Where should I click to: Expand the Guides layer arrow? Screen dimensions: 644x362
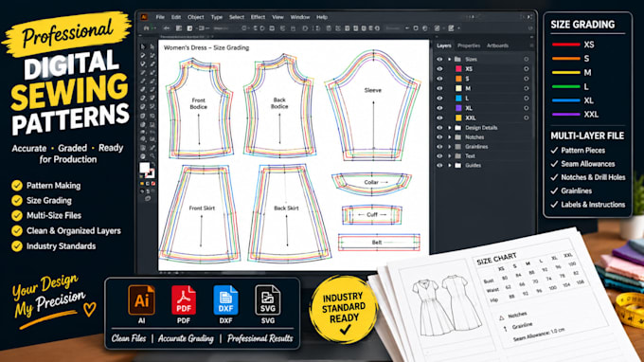(x=449, y=165)
